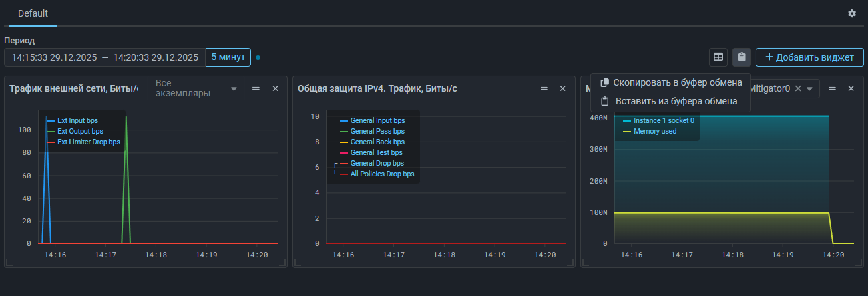Open the 5 минут period selector
The height and width of the screenshot is (296, 868).
(x=228, y=57)
